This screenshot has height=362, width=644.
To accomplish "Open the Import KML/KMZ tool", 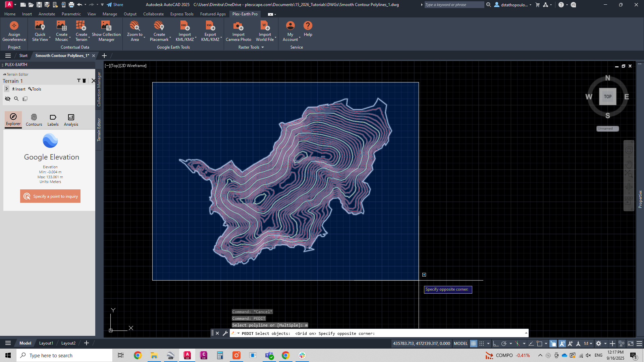I will point(185,31).
